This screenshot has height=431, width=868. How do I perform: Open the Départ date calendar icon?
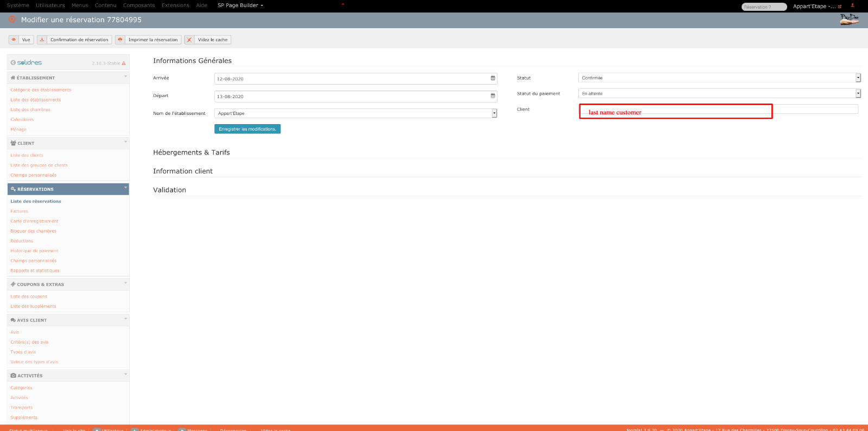493,96
